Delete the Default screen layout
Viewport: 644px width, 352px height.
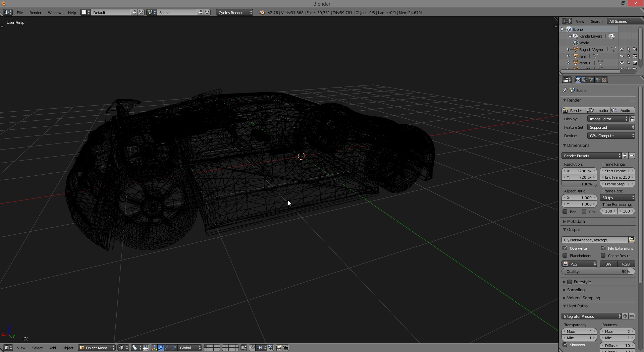click(x=141, y=12)
